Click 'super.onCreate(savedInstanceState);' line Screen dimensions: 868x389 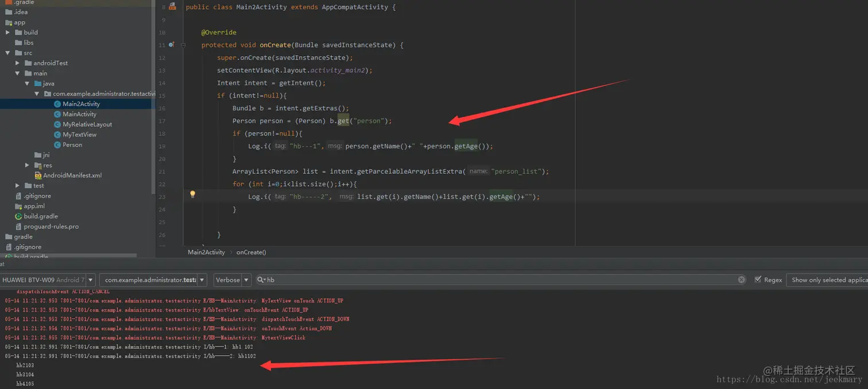[x=285, y=58]
